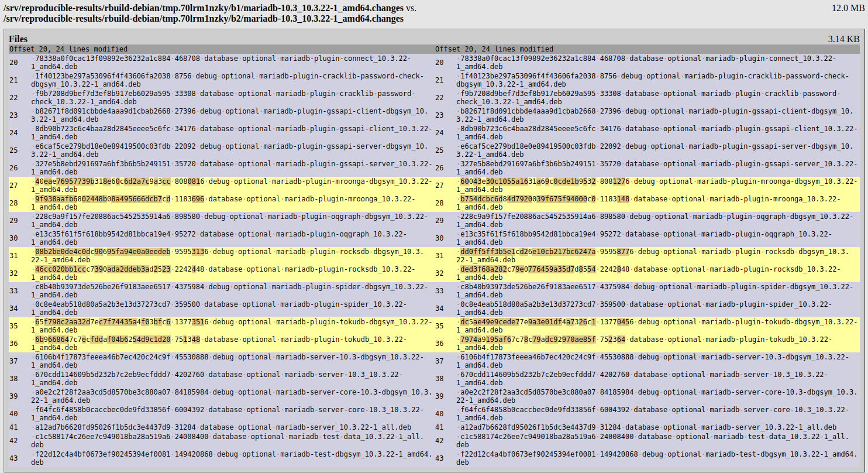This screenshot has height=473, width=868.
Task: Click the b2 mariadb .changes file path
Action: (x=204, y=19)
